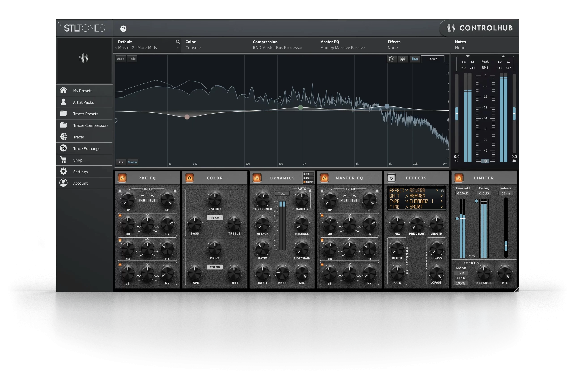Click the circular refresh icon in top bar
Screen dimensions: 573x392
123,29
